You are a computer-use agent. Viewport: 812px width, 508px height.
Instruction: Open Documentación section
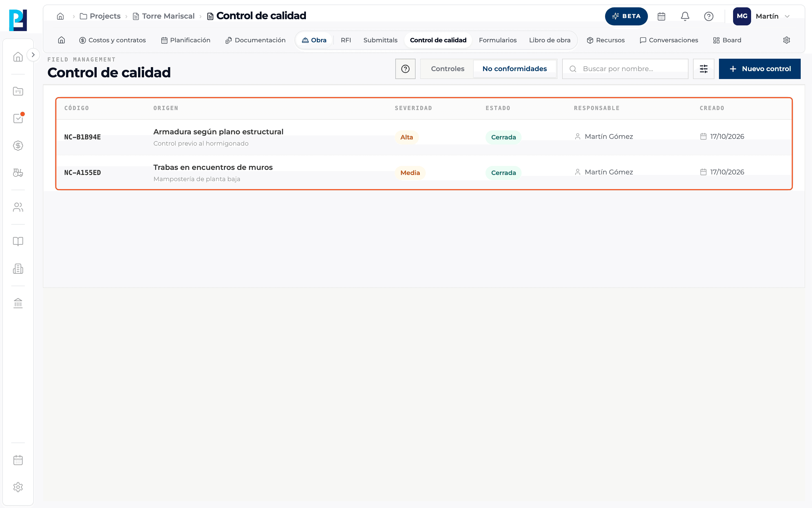point(255,40)
